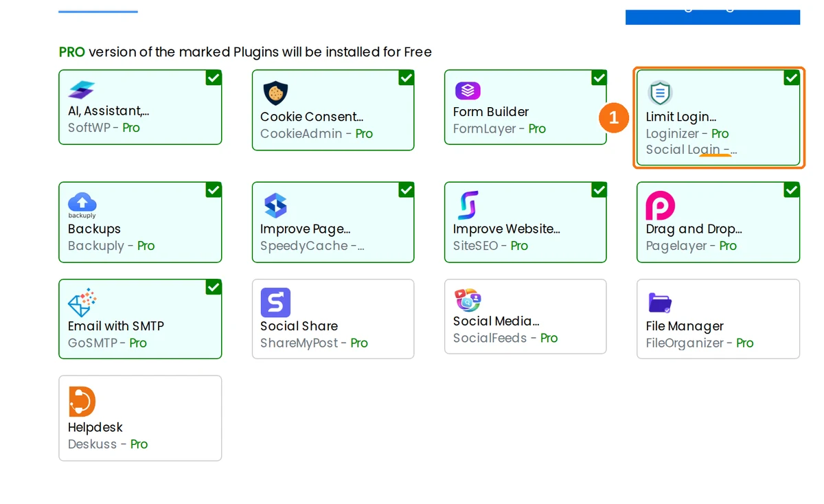Click the 'FileOrganizer - Pro' label
The image size is (824, 504).
700,343
